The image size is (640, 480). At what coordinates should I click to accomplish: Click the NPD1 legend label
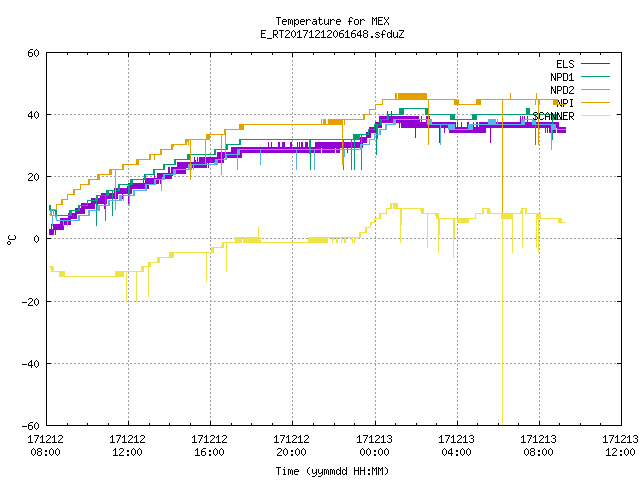coord(562,77)
